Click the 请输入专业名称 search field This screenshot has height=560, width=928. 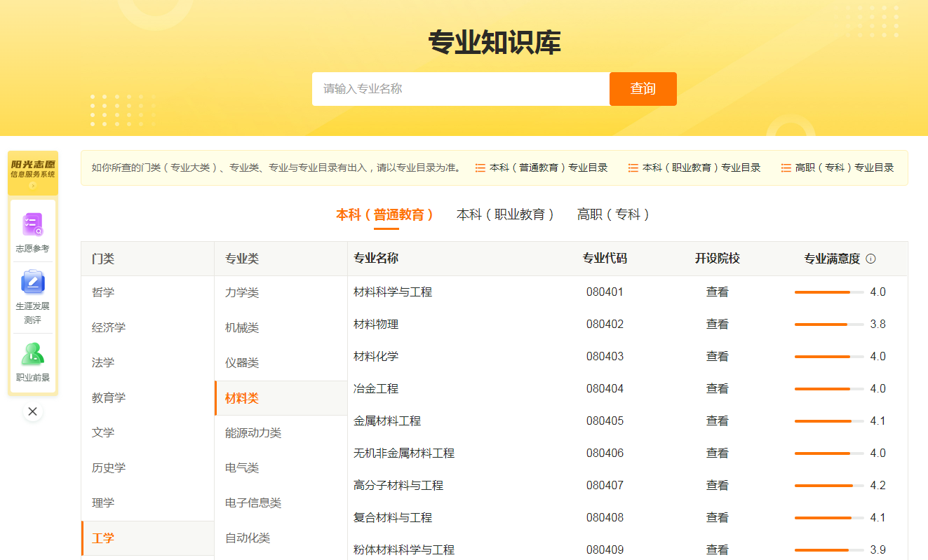tap(461, 89)
